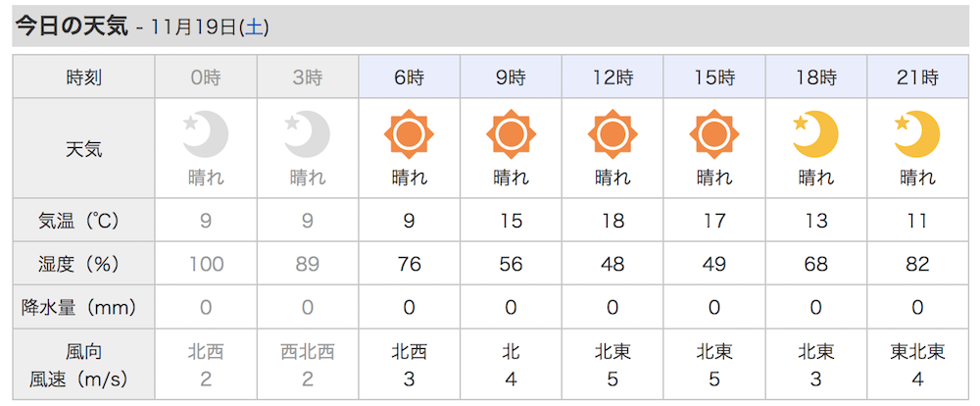Click the sun icon under 12時
The width and height of the screenshot is (980, 406).
coord(612,135)
